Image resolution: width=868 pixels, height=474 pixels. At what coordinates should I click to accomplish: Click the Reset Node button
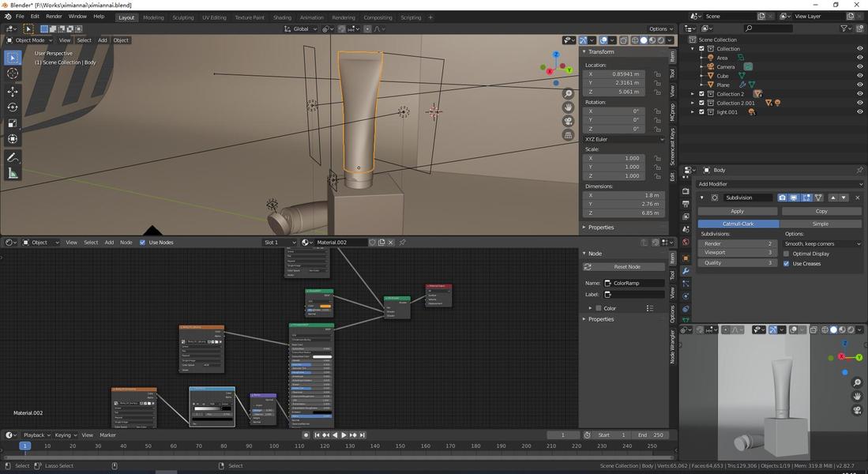click(627, 267)
